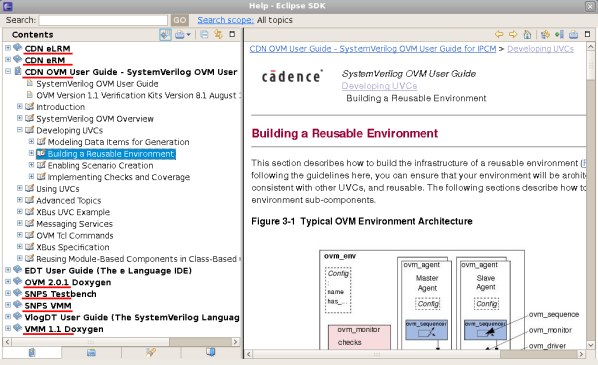Expand Enabling Scenario Creation node
Viewport: 598px width, 365px height.
[x=31, y=165]
